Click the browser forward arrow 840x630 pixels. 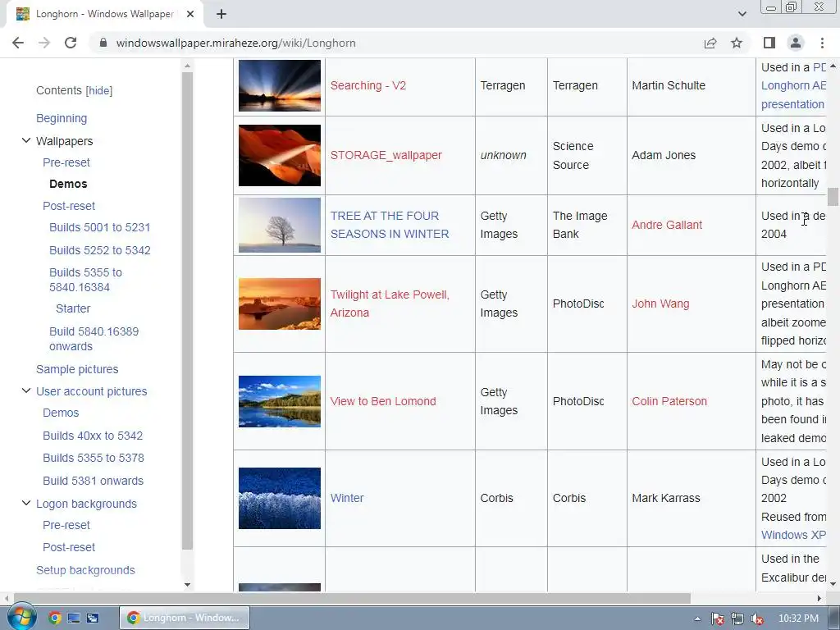click(44, 43)
